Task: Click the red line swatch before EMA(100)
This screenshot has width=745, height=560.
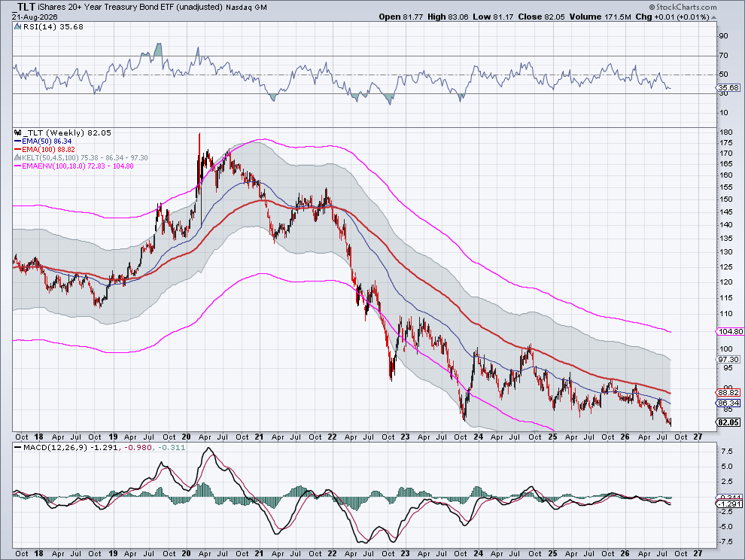Action: coord(17,150)
